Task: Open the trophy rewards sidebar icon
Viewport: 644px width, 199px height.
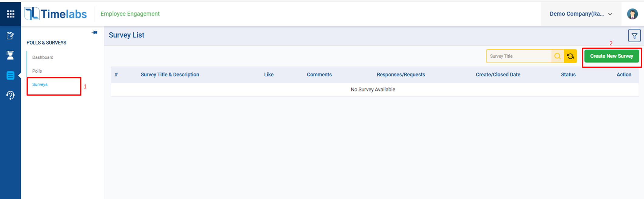Action: [10, 55]
